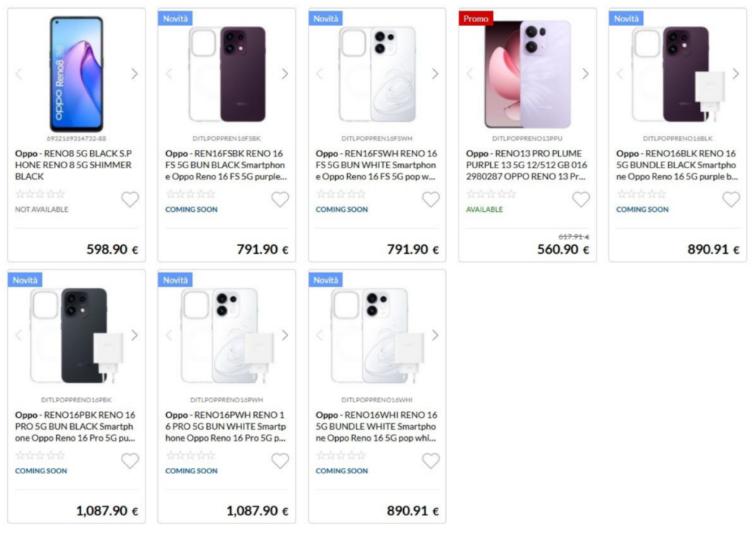The image size is (756, 533).
Task: Go to next image of RENO16PBK bundle
Action: point(134,335)
